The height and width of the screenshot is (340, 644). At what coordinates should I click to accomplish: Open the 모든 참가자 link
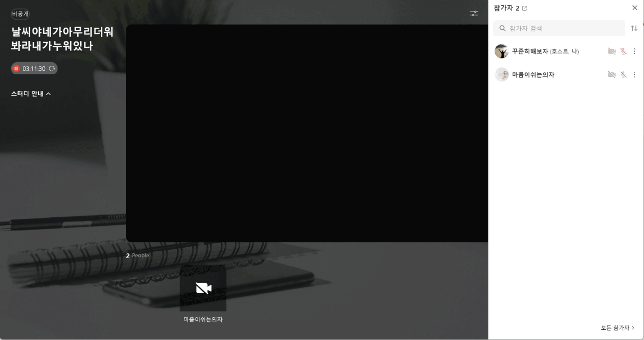pos(618,328)
